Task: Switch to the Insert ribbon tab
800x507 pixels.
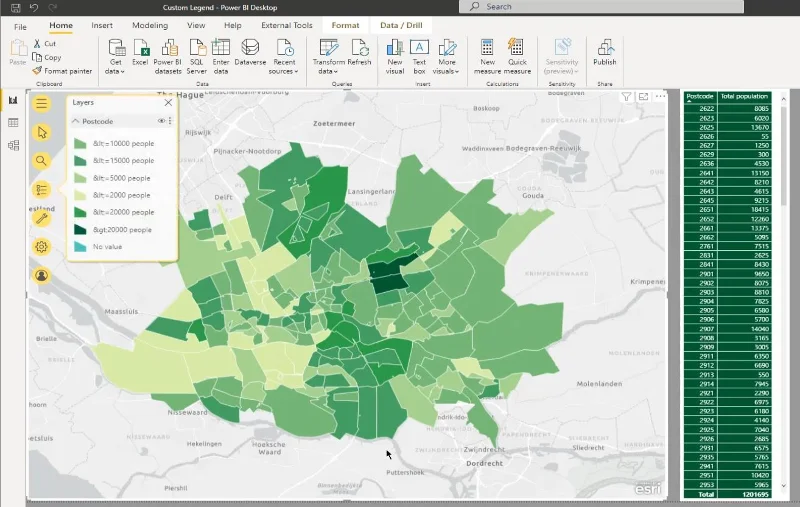Action: tap(102, 26)
